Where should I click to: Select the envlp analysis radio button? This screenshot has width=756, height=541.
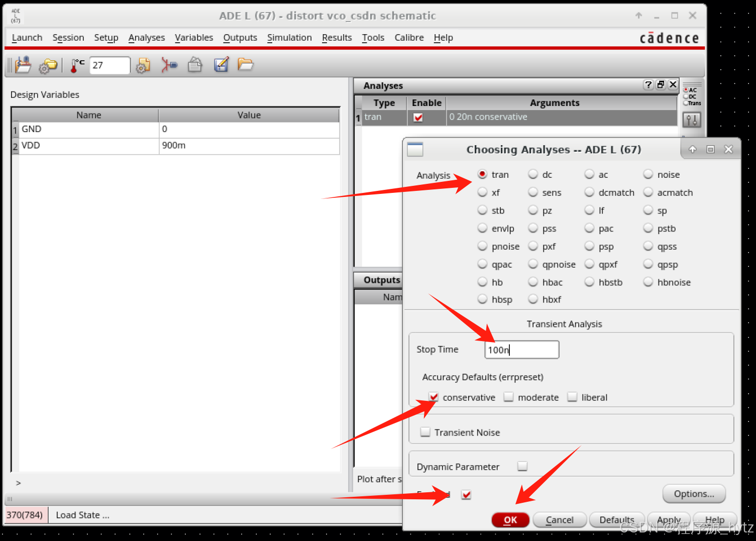coord(483,229)
